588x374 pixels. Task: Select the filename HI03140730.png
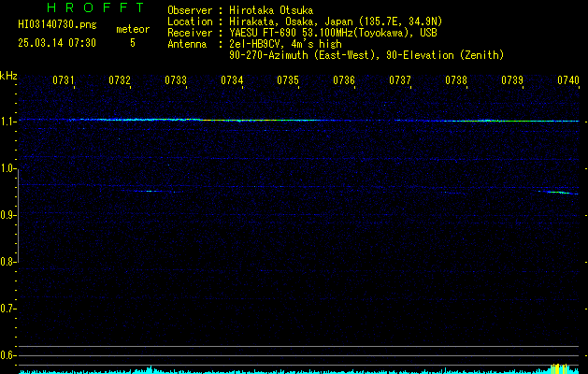tap(57, 25)
